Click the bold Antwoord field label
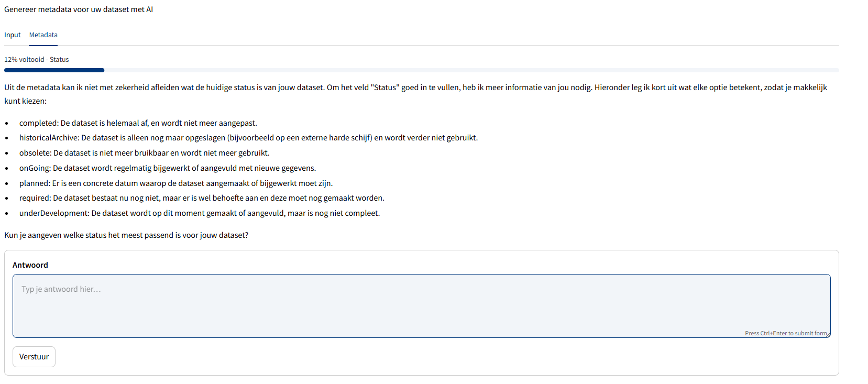The image size is (868, 384). pyautogui.click(x=30, y=265)
